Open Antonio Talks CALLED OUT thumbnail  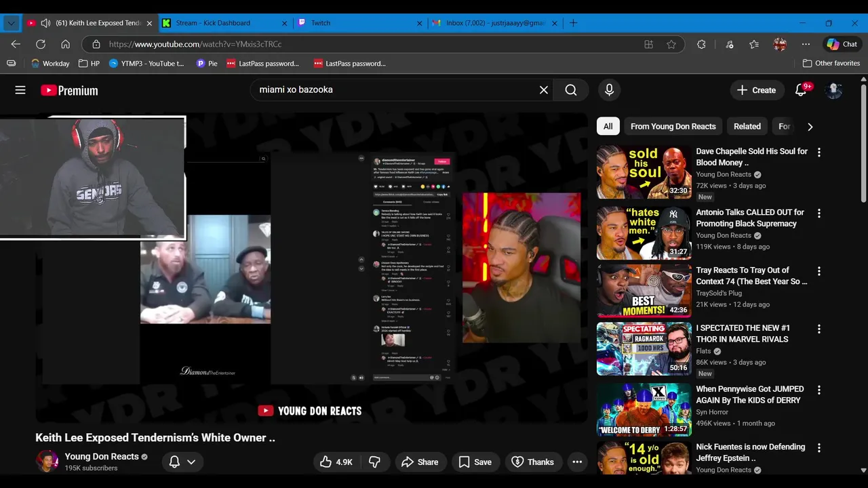click(644, 232)
